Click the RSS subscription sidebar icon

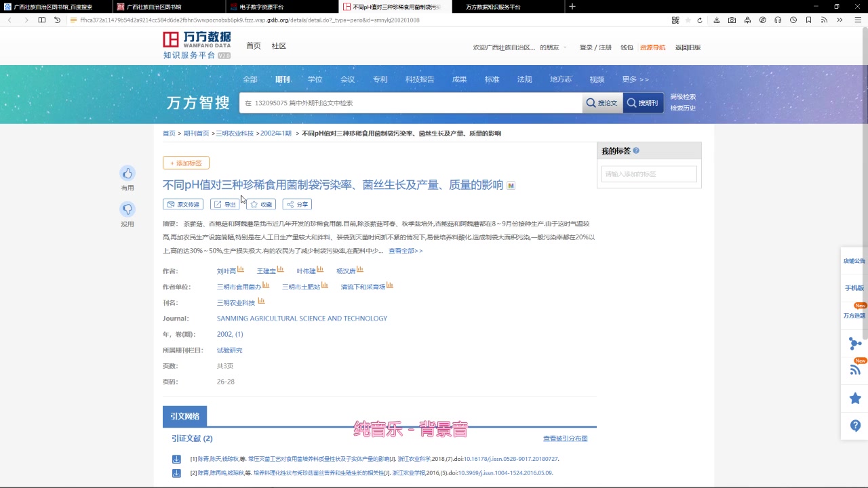click(855, 370)
